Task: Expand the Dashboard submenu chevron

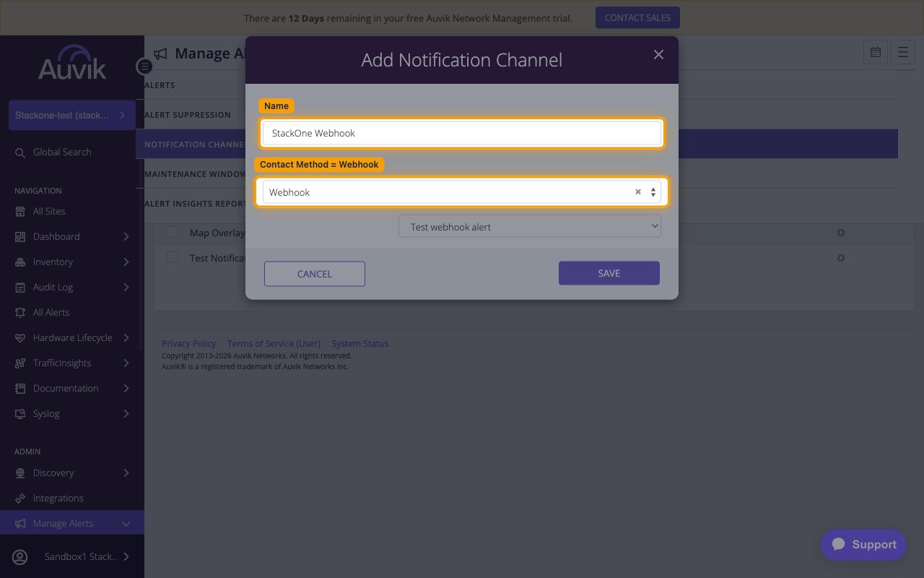Action: point(126,237)
